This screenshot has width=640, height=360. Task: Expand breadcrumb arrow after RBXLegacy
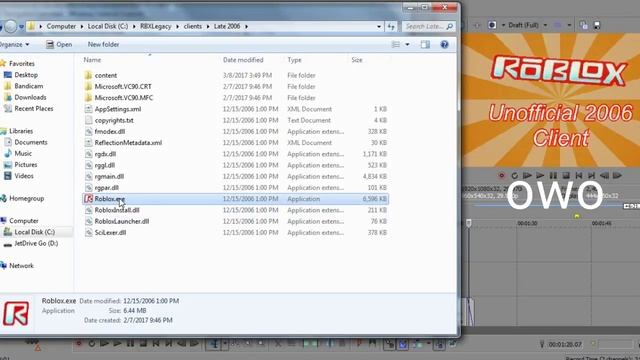(x=178, y=27)
